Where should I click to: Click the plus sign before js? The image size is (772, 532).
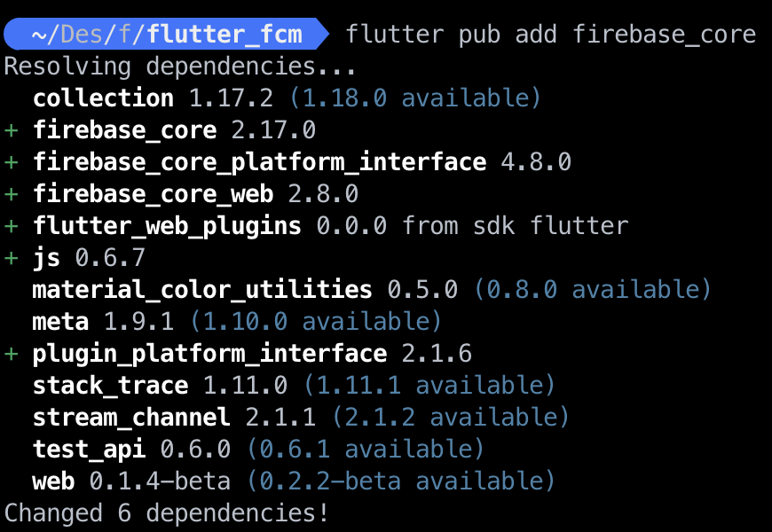[12, 258]
